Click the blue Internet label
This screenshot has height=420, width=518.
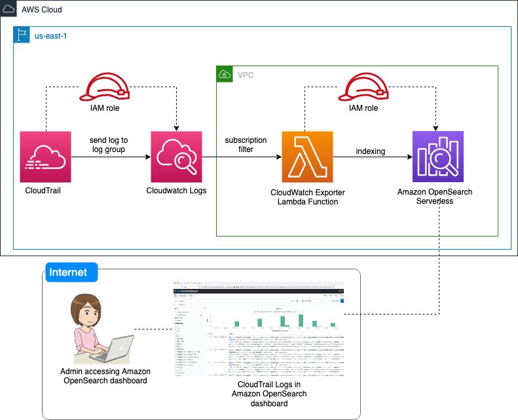71,273
